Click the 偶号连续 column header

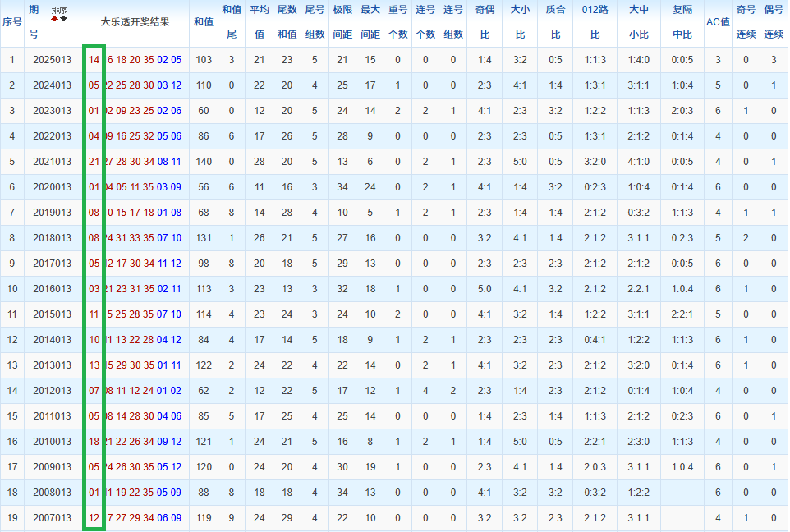click(x=774, y=22)
